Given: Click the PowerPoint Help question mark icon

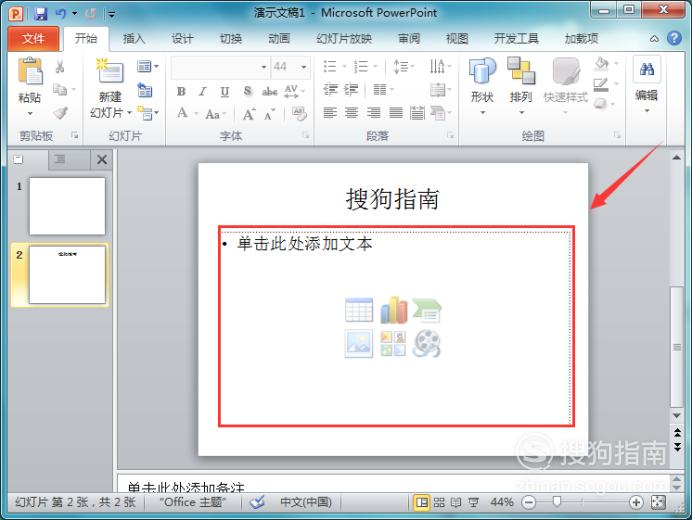Looking at the screenshot, I should click(674, 38).
